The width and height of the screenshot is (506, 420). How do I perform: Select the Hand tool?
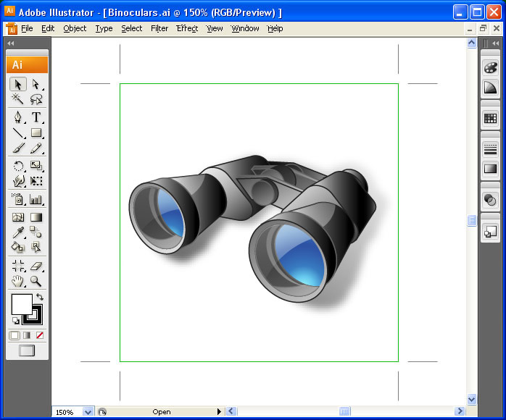click(19, 282)
